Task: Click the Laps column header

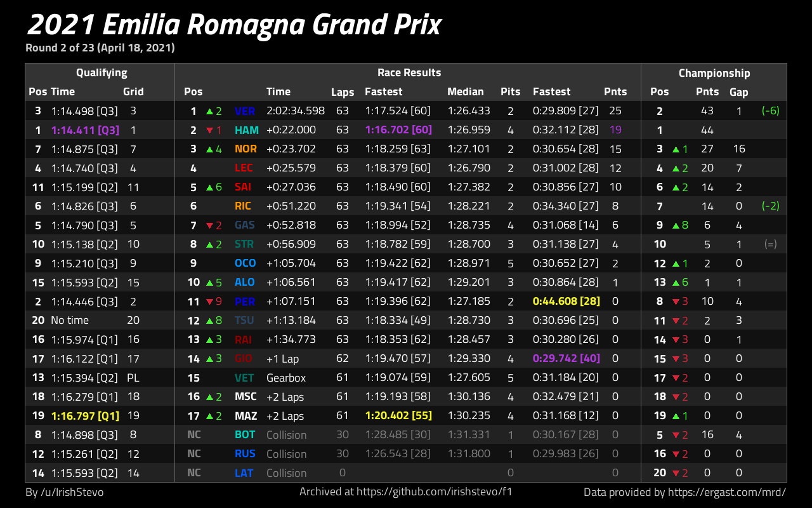Action: [x=343, y=92]
